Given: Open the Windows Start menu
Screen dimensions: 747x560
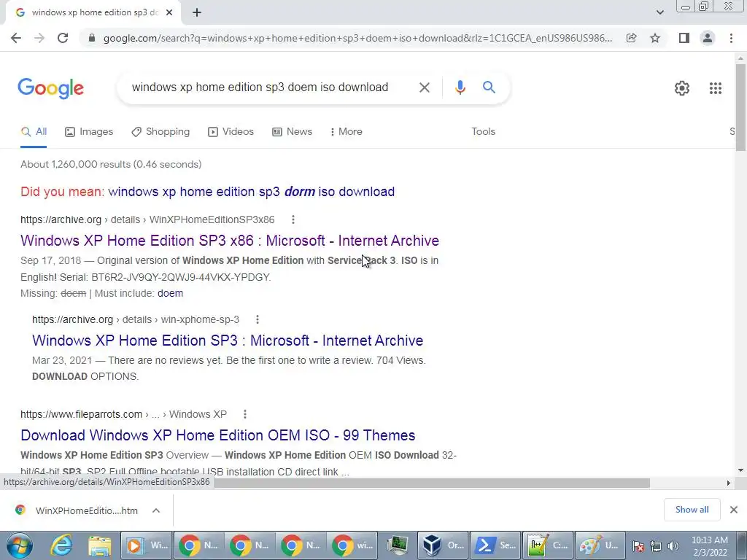Looking at the screenshot, I should [x=20, y=545].
